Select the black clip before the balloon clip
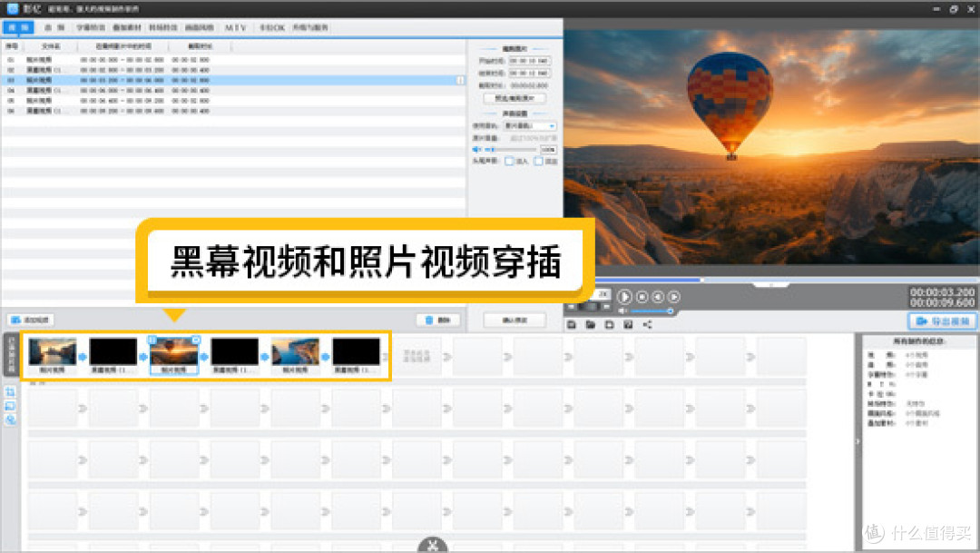 113,351
